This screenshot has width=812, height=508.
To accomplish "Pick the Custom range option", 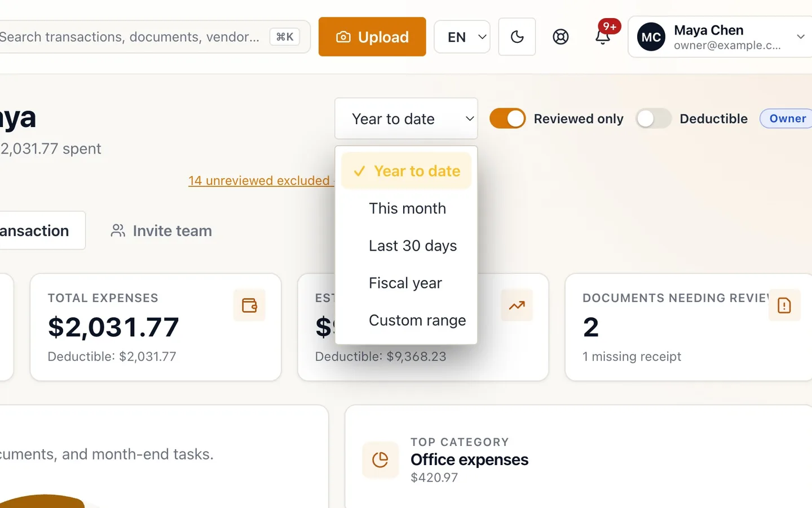I will pyautogui.click(x=406, y=320).
